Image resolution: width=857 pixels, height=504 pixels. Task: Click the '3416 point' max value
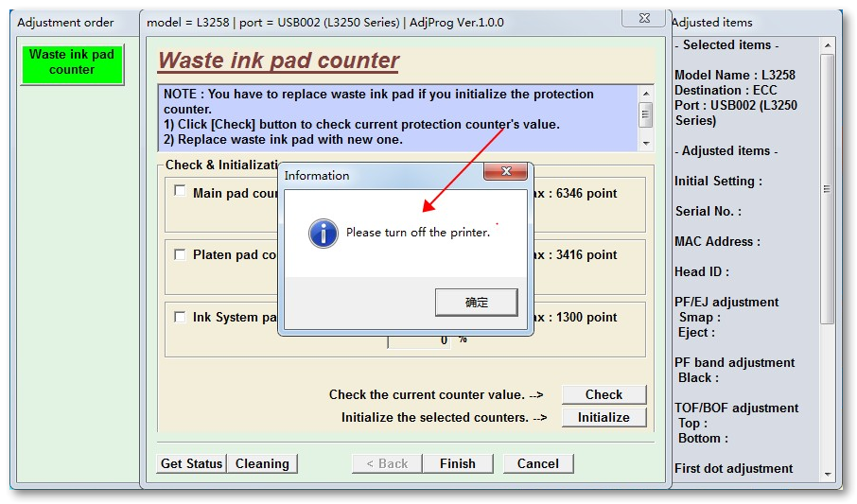586,255
